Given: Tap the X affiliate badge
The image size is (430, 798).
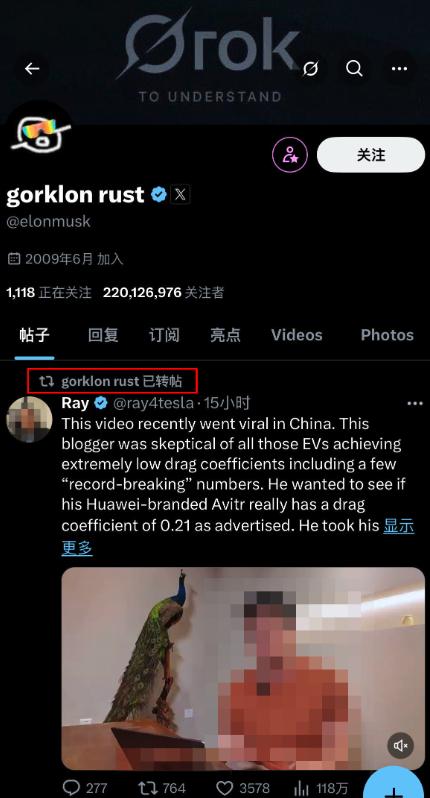Looking at the screenshot, I should click(180, 194).
